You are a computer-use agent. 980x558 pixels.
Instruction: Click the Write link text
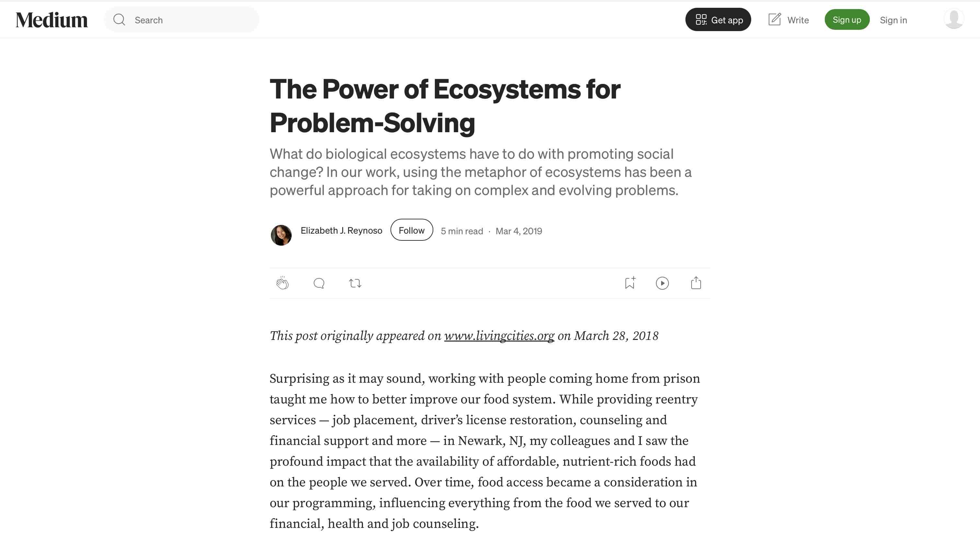[798, 20]
